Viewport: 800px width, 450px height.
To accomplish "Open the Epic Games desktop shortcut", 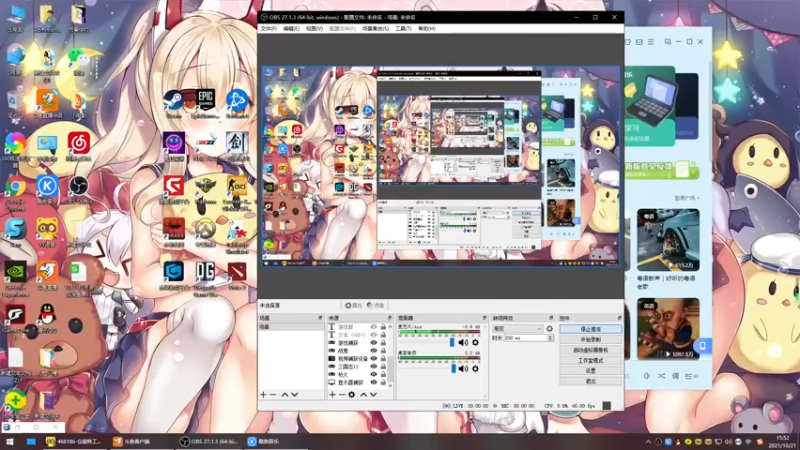I will tap(205, 104).
